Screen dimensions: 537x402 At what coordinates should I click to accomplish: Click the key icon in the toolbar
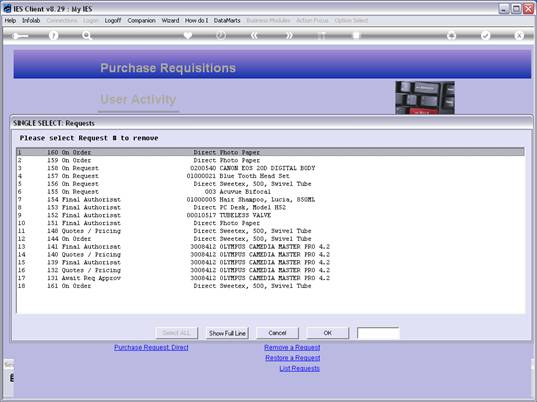[20, 36]
